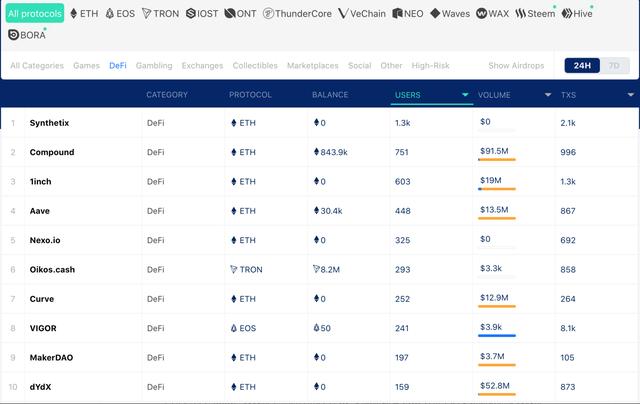Switch time range to 7D

coord(614,66)
